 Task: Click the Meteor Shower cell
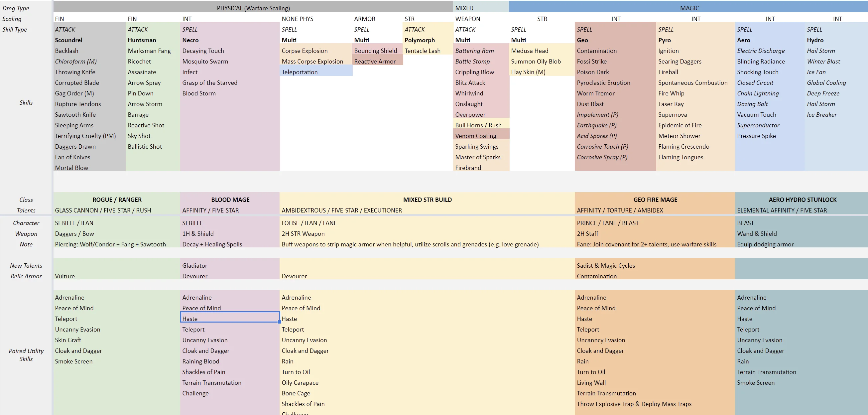click(x=695, y=136)
